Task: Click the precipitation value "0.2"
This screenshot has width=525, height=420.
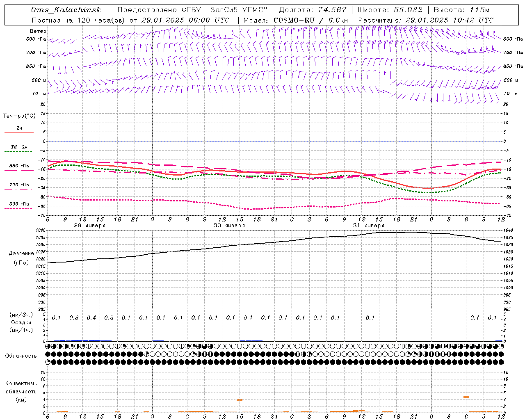Action: pos(109,317)
